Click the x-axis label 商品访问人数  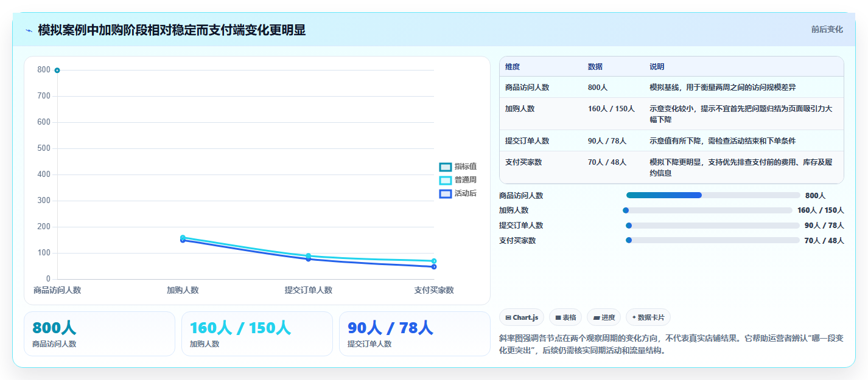coord(57,290)
